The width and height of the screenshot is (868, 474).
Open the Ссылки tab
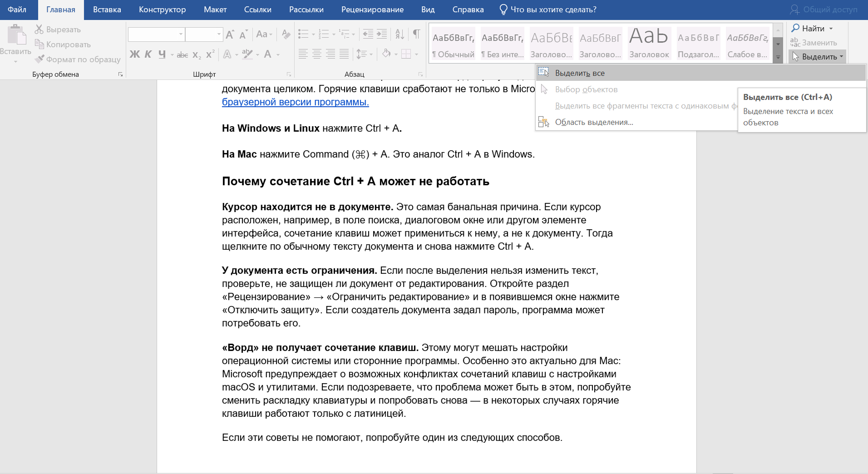point(257,10)
